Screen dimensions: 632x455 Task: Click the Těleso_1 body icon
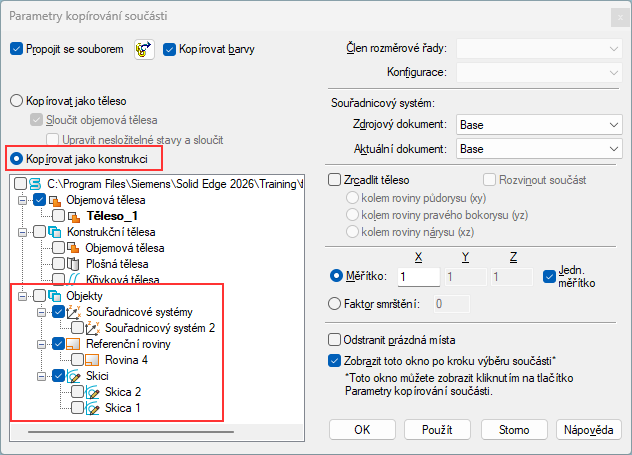(74, 215)
